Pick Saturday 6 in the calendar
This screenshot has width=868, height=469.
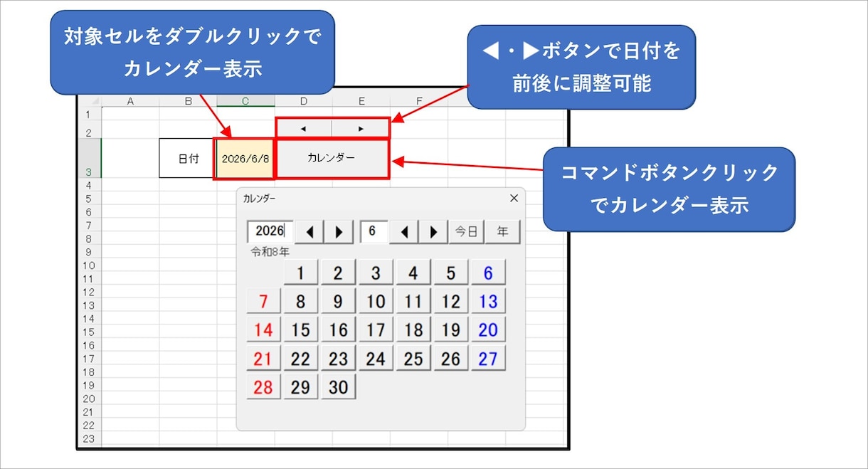(x=488, y=273)
